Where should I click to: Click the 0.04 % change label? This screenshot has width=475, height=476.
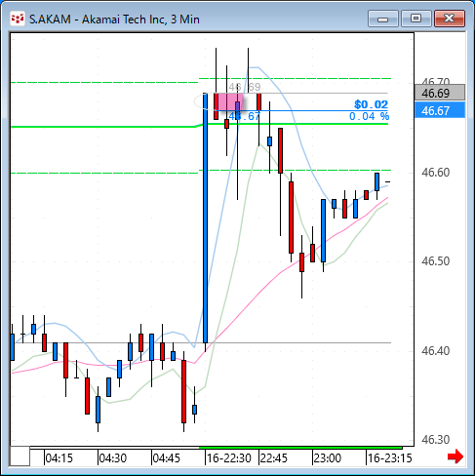tap(369, 116)
